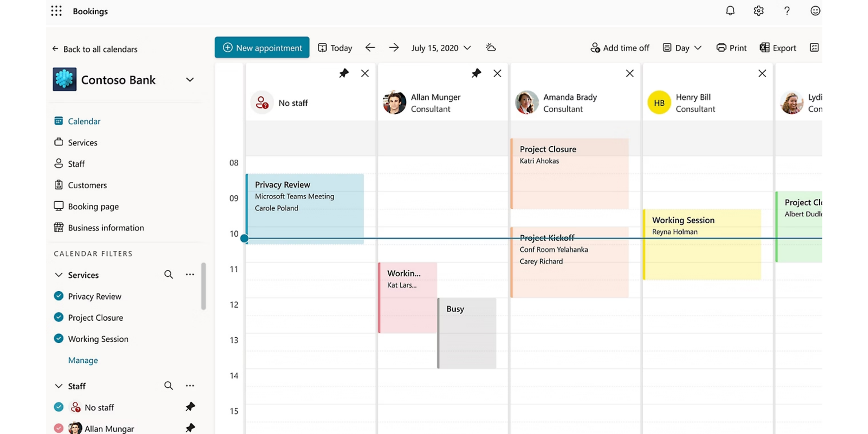Click the Henry Bill HB avatar
The image size is (868, 434).
[x=659, y=102]
